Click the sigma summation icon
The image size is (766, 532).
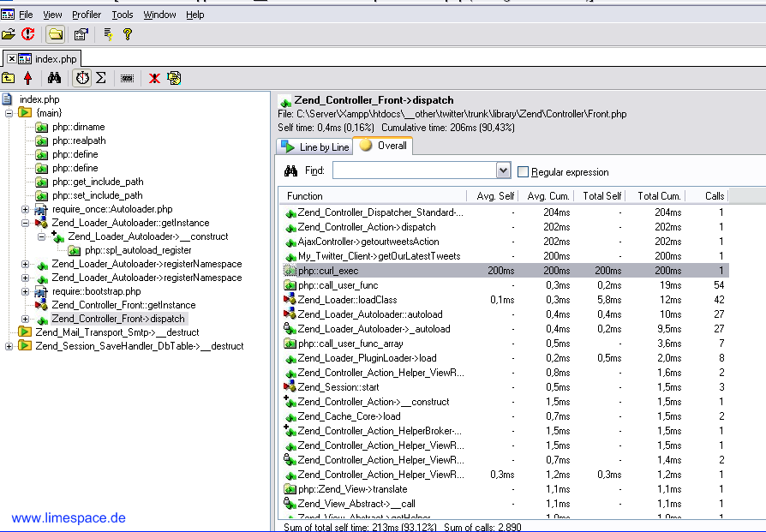point(101,78)
